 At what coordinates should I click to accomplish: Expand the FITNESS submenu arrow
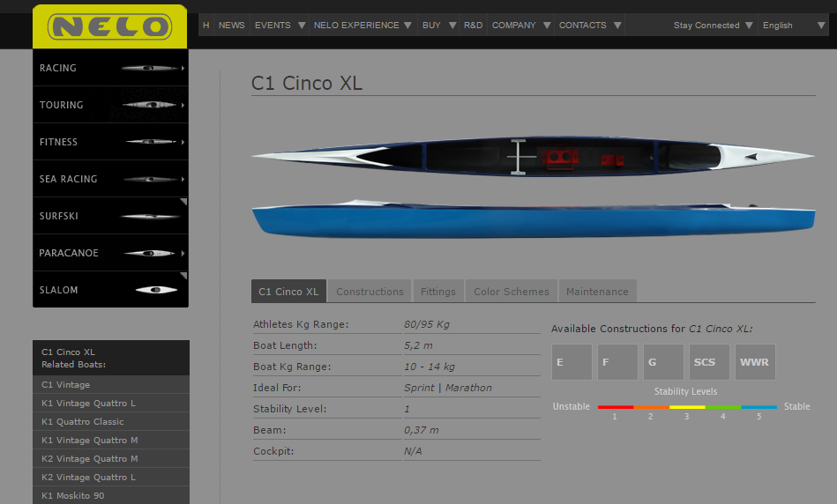pyautogui.click(x=183, y=142)
